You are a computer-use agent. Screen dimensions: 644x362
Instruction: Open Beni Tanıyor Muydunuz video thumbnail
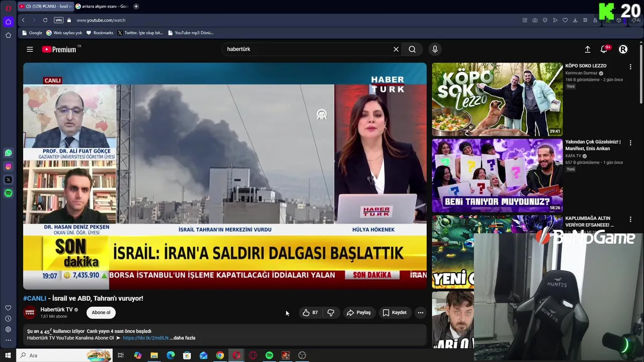497,175
